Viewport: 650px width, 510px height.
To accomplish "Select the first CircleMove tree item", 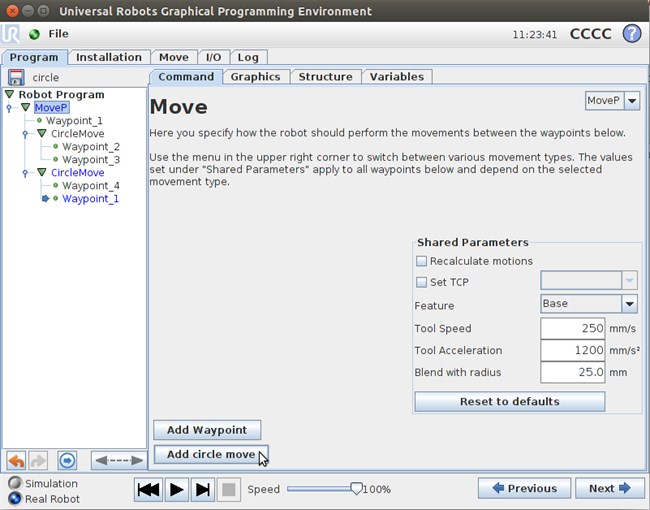I will [78, 134].
